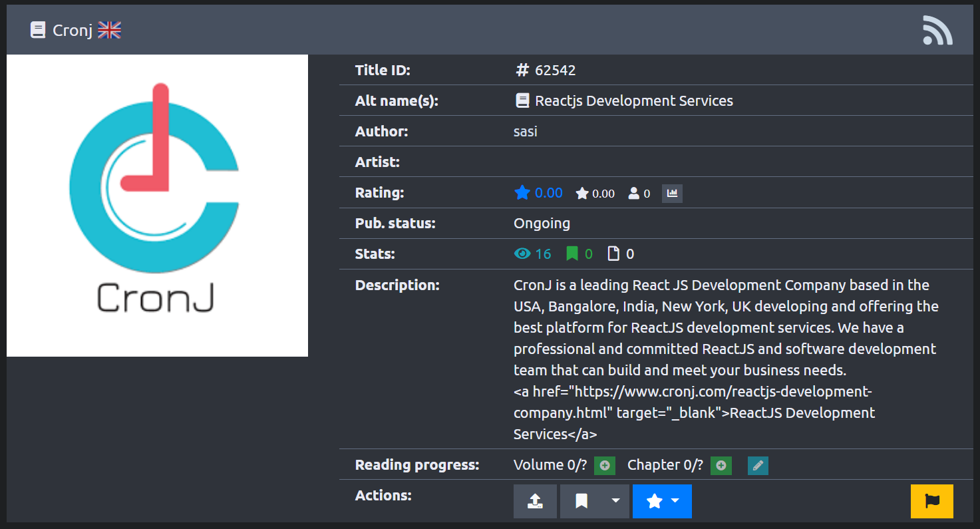
Task: Edit reading progress with pencil button
Action: coord(758,466)
